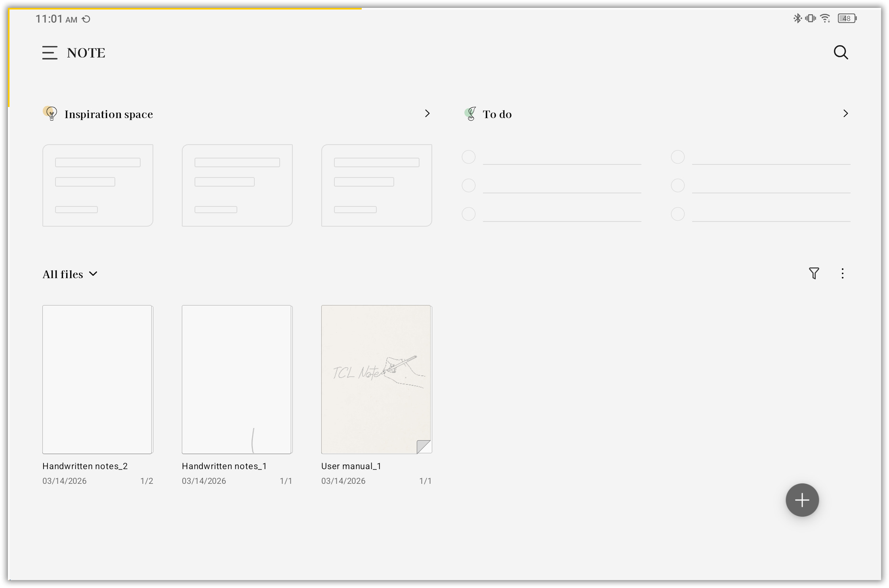Tap the battery indicator in status bar
The image size is (889, 588).
pyautogui.click(x=847, y=19)
